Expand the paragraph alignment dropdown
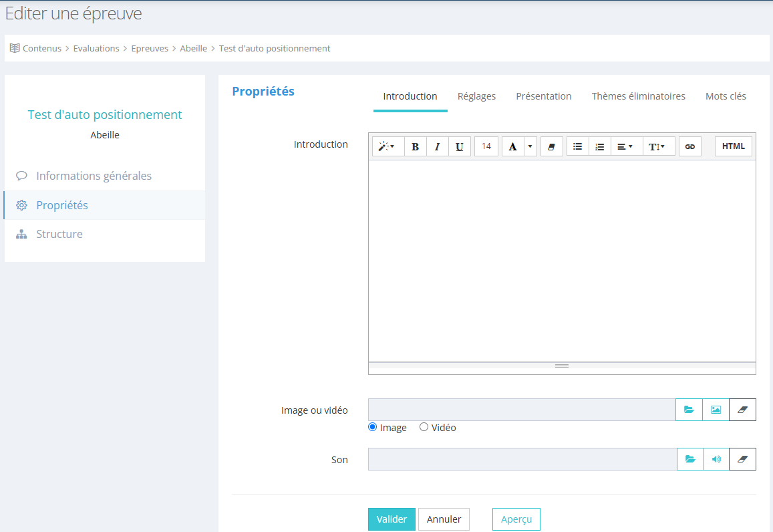Viewport: 773px width, 532px height. click(x=625, y=146)
